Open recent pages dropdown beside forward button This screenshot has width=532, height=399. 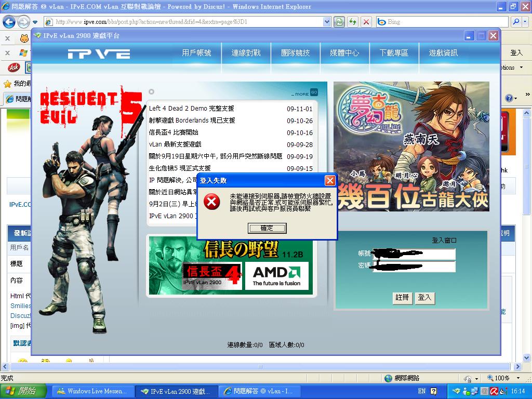click(35, 22)
